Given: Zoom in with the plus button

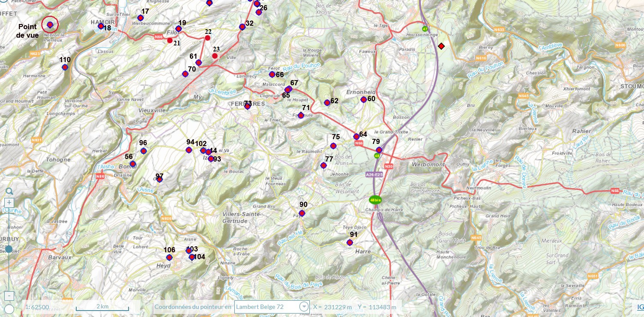Looking at the screenshot, I should (9, 202).
